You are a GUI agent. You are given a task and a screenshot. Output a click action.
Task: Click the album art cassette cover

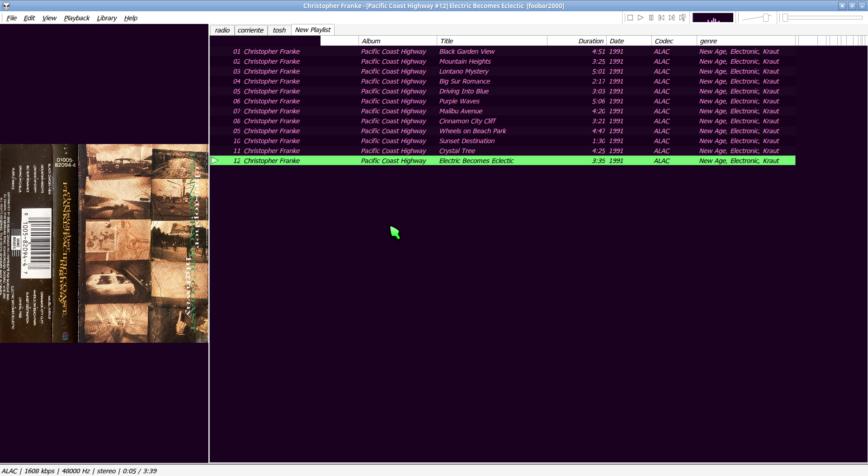coord(104,243)
